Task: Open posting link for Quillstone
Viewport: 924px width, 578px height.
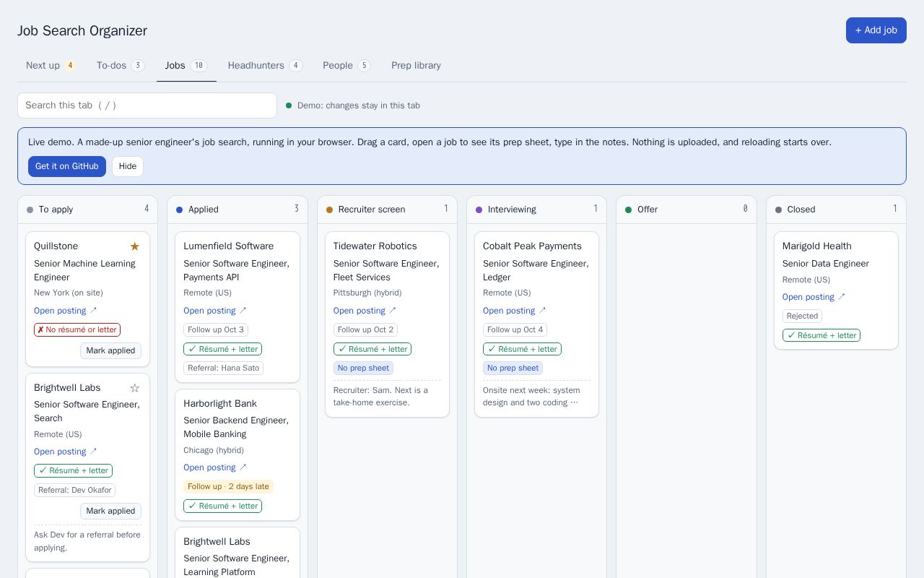Action: pos(66,311)
